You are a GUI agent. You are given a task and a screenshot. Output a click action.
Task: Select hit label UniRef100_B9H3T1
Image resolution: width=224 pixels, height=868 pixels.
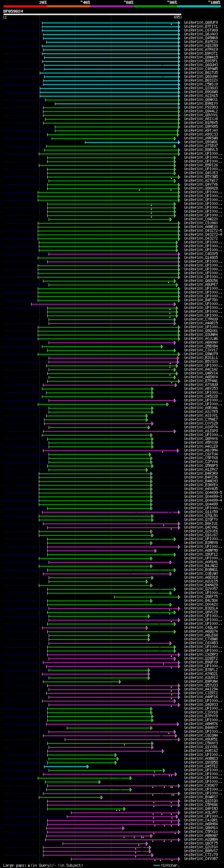[201, 54]
